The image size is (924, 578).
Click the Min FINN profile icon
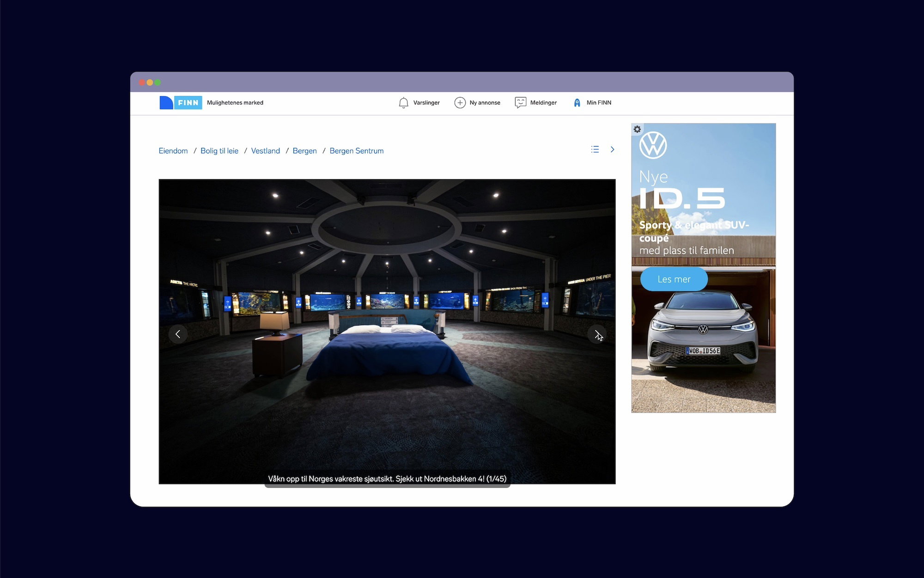(577, 103)
